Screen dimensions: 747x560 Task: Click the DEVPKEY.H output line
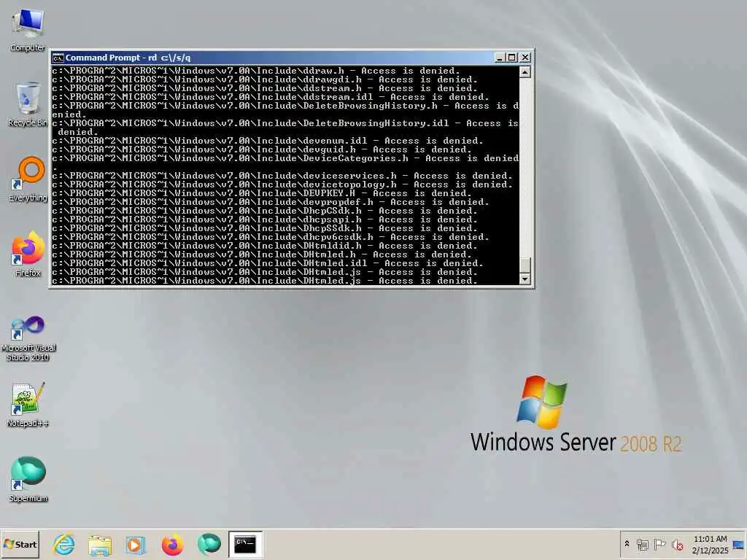[262, 193]
